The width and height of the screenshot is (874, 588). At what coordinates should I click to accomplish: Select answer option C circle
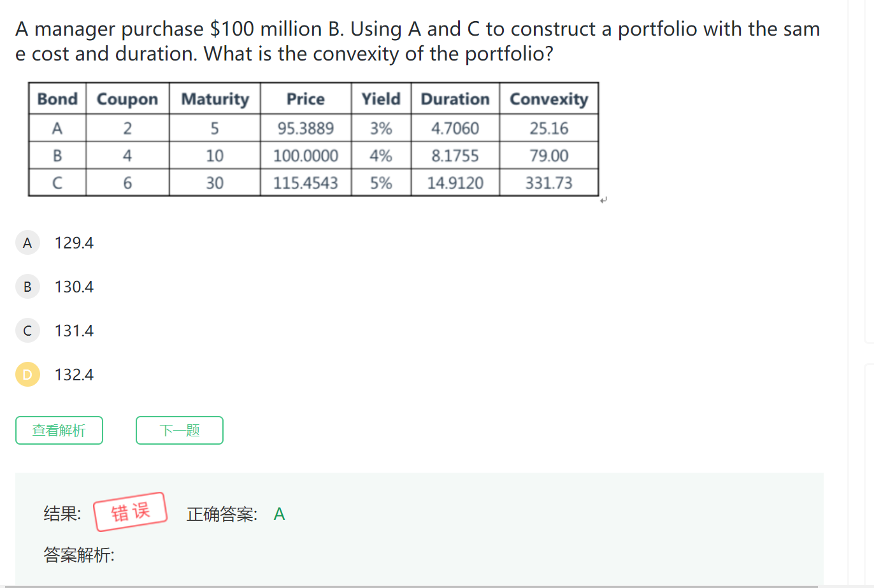[x=27, y=331]
